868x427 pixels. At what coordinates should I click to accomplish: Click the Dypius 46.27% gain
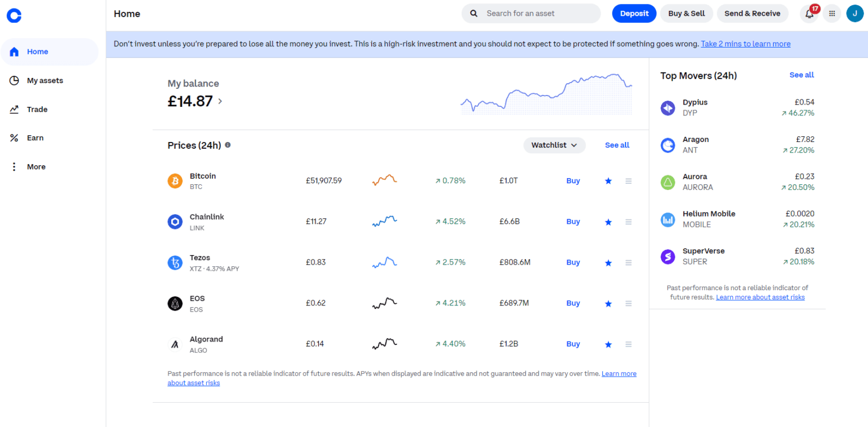798,113
